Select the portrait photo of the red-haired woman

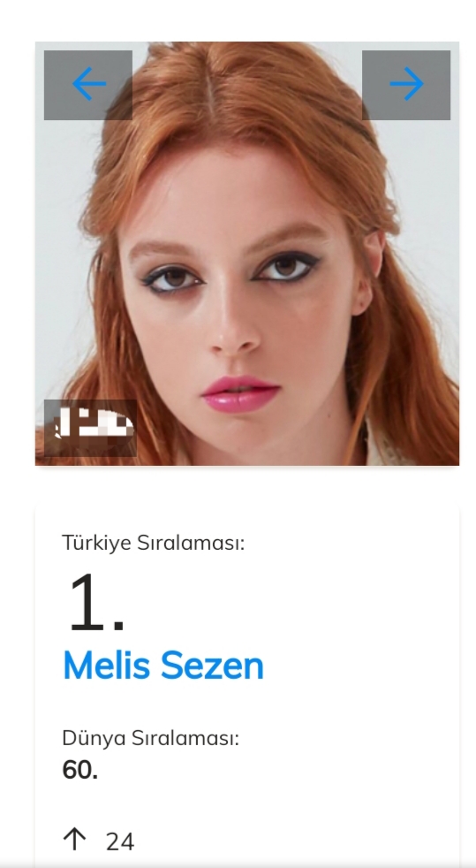247,254
